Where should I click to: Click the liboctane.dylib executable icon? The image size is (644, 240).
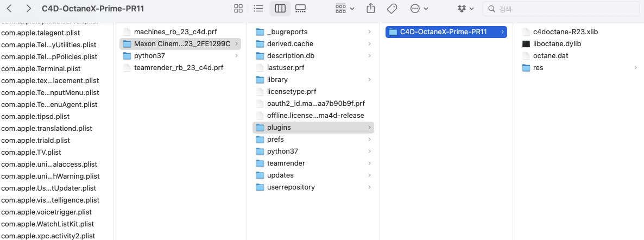[x=526, y=43]
